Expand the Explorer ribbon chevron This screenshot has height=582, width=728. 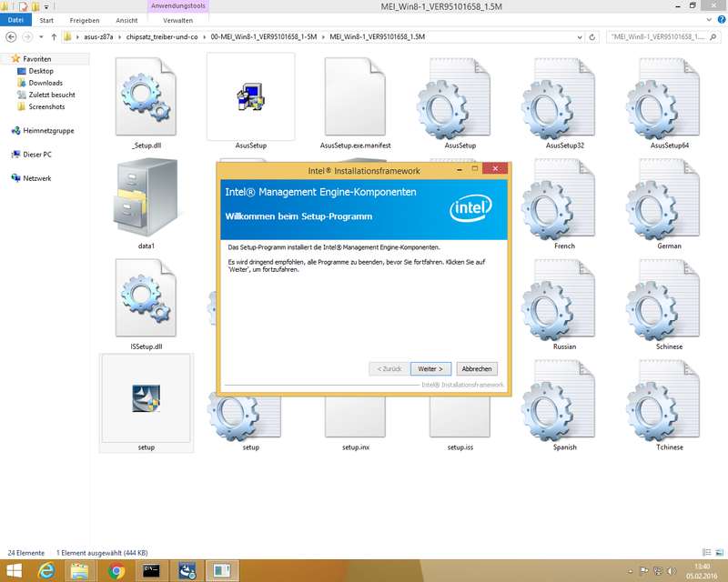tap(709, 20)
